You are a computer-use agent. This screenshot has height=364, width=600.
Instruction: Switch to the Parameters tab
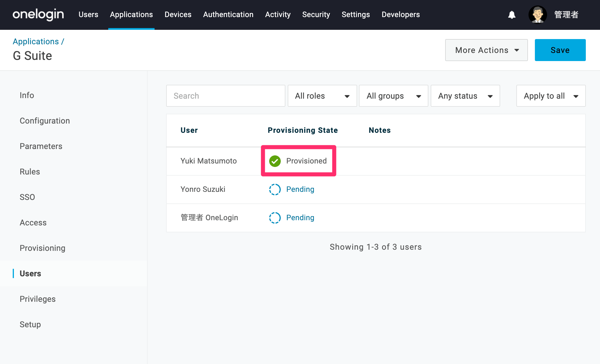[x=41, y=146]
